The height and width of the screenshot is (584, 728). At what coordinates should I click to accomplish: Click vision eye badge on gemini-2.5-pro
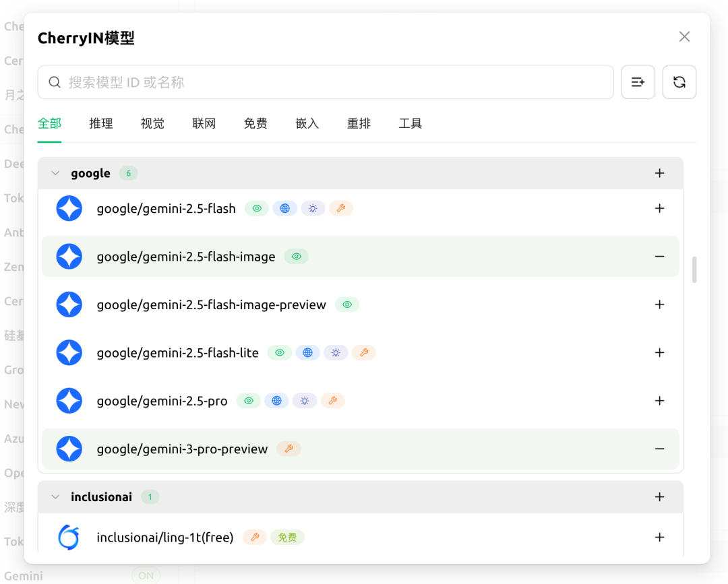(x=248, y=401)
